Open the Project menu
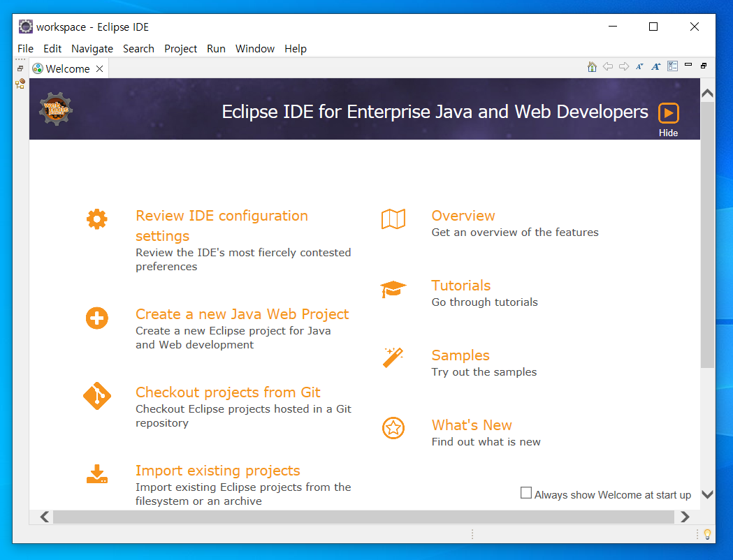The image size is (733, 560). click(180, 49)
